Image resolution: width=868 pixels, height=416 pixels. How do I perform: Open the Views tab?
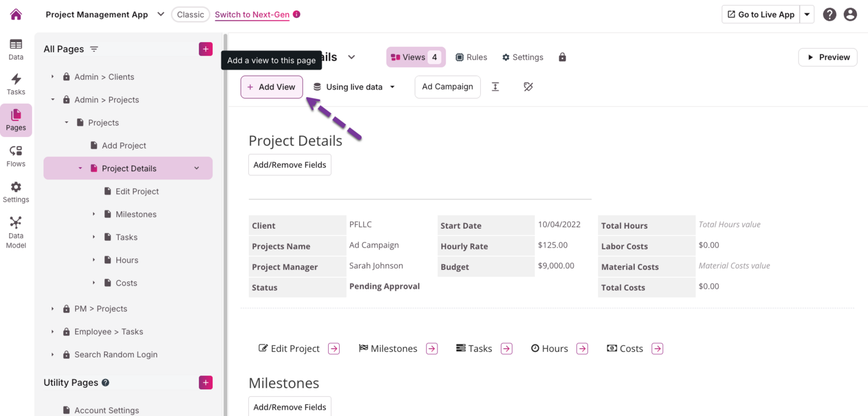[x=415, y=57]
